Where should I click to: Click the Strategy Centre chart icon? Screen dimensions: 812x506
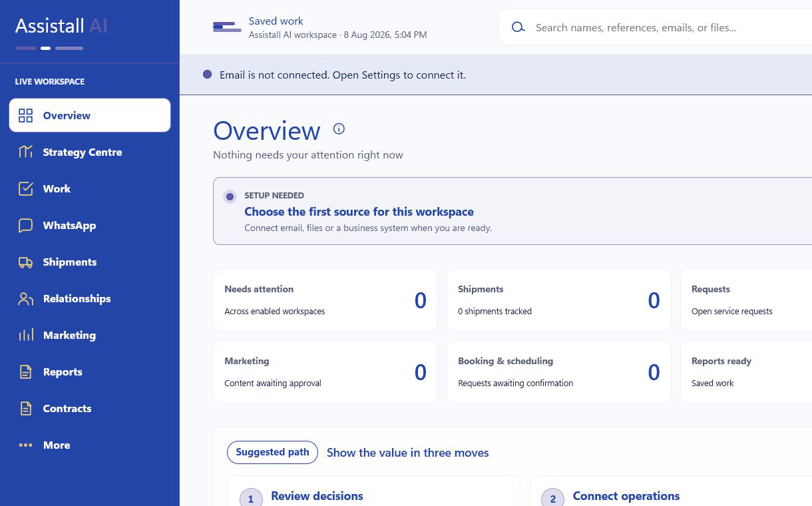pyautogui.click(x=25, y=152)
